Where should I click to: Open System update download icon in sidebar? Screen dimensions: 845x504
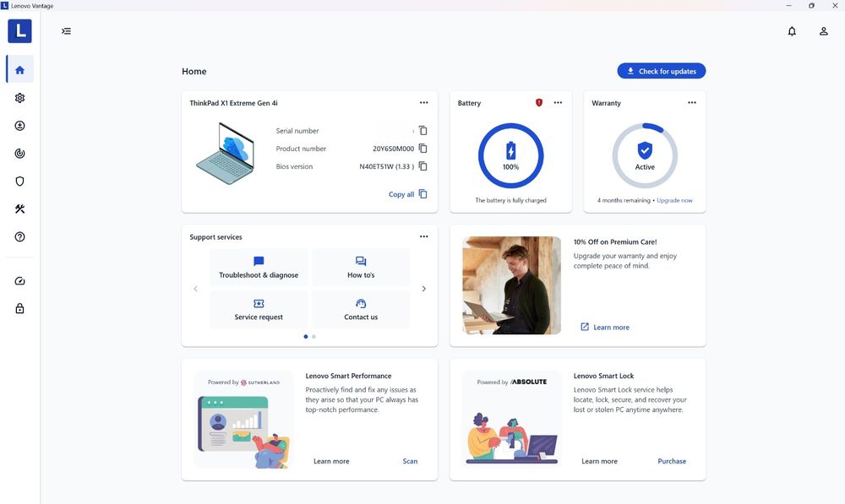(x=20, y=126)
